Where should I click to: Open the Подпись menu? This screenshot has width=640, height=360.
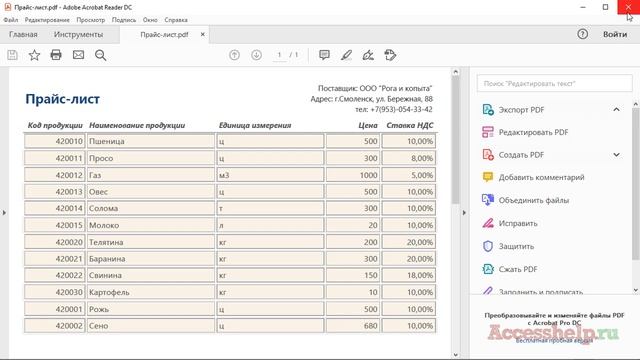124,20
